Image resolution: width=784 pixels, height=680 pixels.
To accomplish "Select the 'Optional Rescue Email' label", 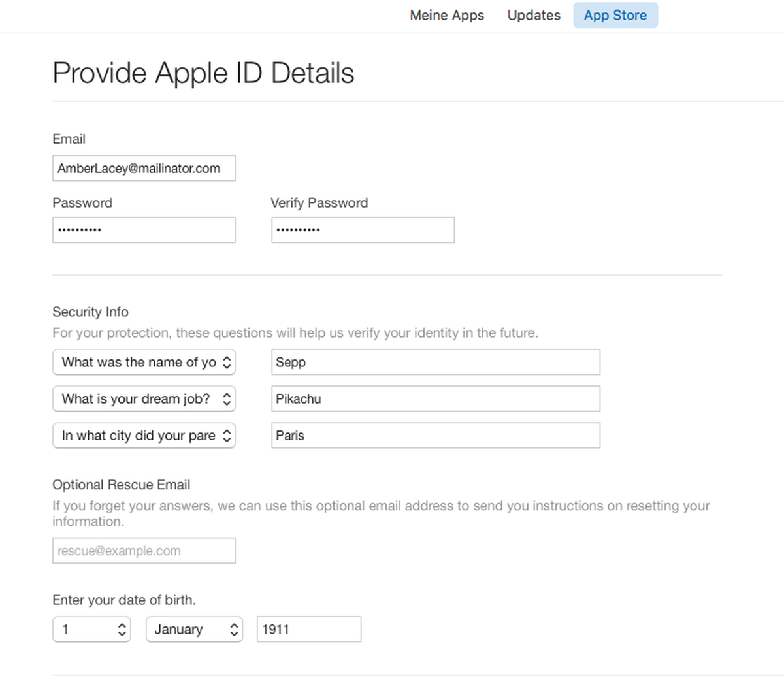I will [x=121, y=485].
